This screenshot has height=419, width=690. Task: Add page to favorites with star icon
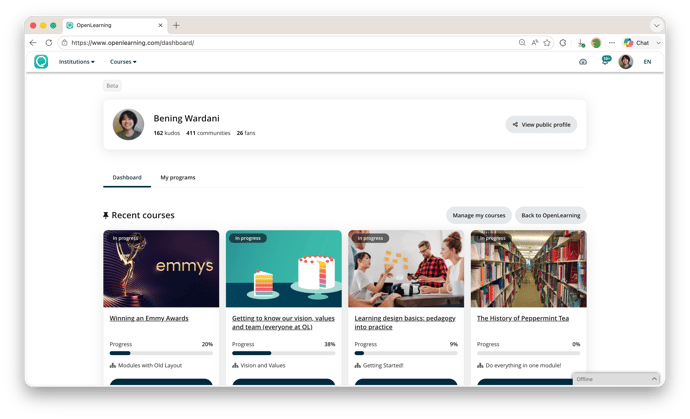tap(549, 43)
